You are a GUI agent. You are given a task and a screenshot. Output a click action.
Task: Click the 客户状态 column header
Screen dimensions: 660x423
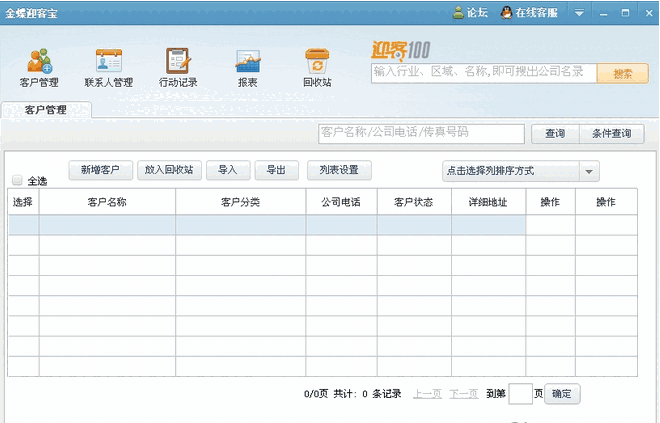pyautogui.click(x=414, y=202)
